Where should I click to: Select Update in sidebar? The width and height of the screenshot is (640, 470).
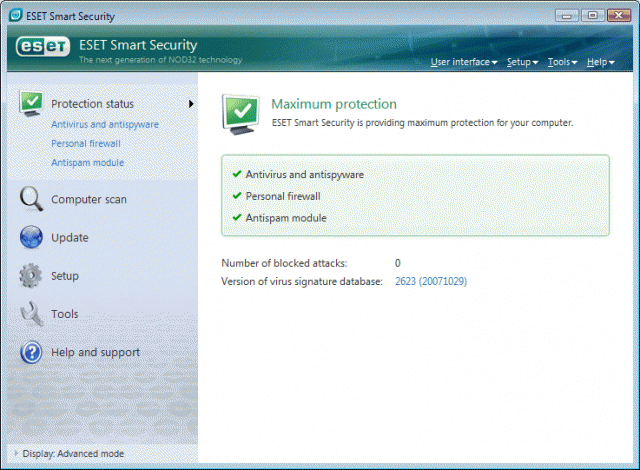pyautogui.click(x=70, y=238)
